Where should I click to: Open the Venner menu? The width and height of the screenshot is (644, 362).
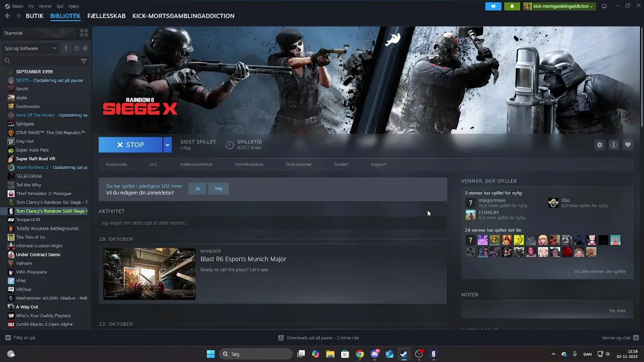click(x=45, y=6)
